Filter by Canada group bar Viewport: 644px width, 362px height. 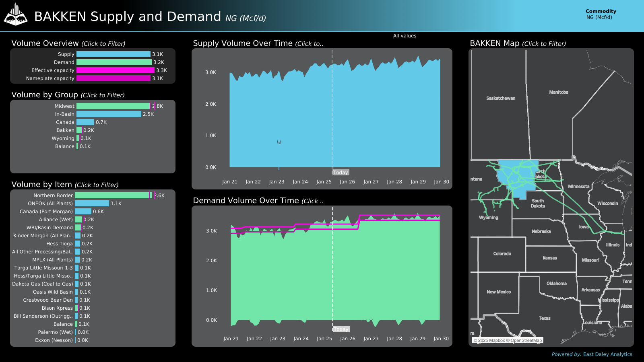85,122
